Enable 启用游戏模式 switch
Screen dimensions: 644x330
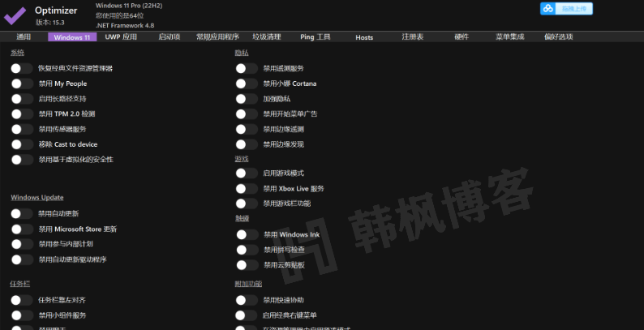(247, 174)
